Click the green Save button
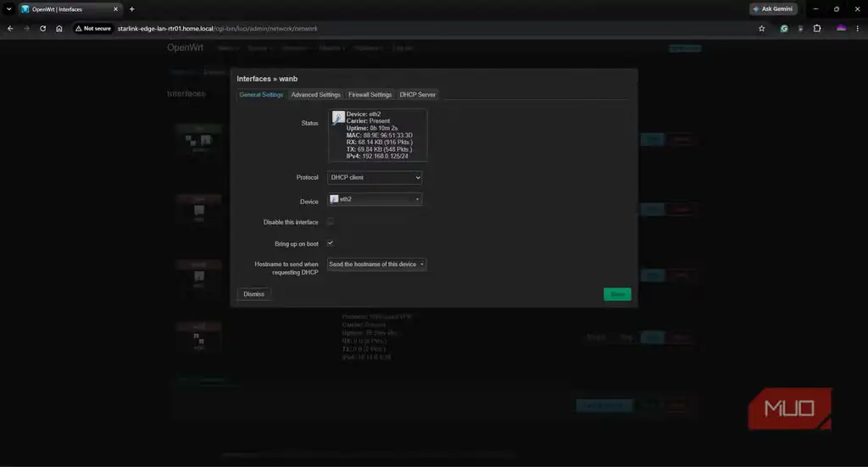 pos(617,294)
